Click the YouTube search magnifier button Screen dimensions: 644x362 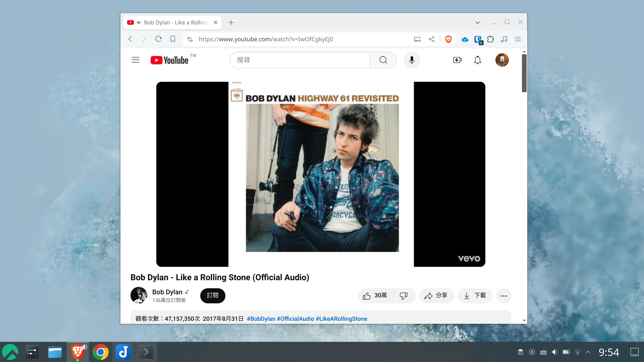[383, 60]
